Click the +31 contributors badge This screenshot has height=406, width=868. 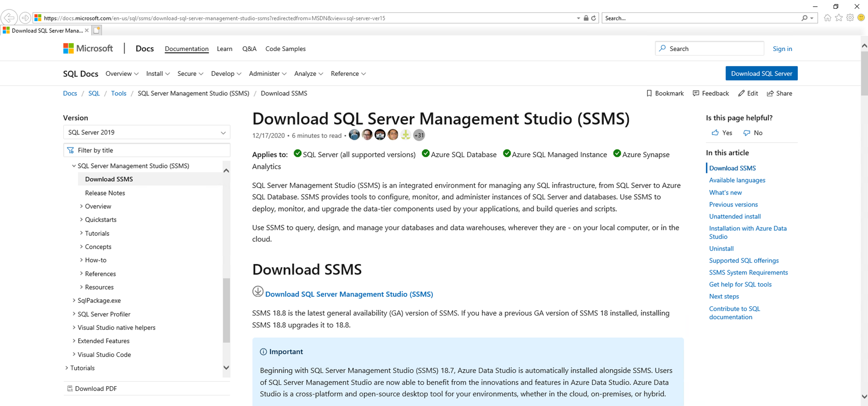(419, 135)
